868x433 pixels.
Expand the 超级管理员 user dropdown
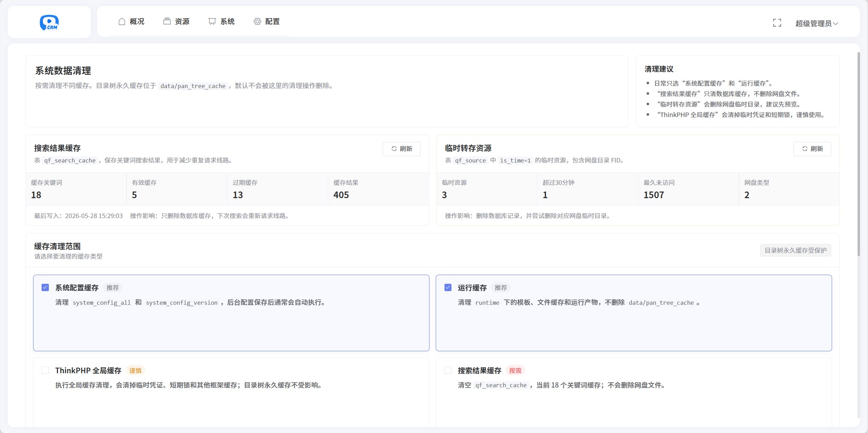817,23
